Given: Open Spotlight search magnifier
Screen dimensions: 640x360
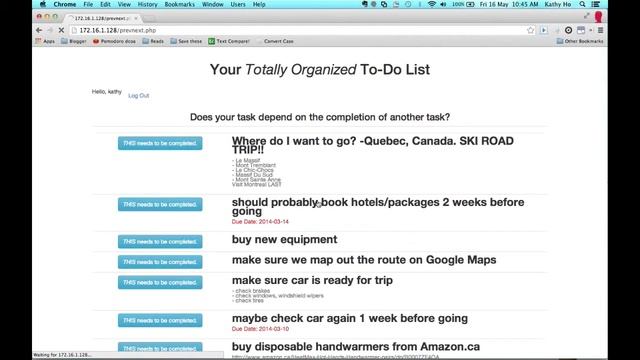Looking at the screenshot, I should pyautogui.click(x=582, y=4).
